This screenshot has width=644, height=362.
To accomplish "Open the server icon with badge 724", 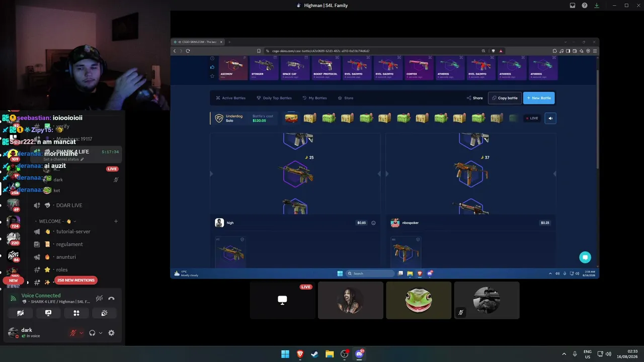I will 14,222.
